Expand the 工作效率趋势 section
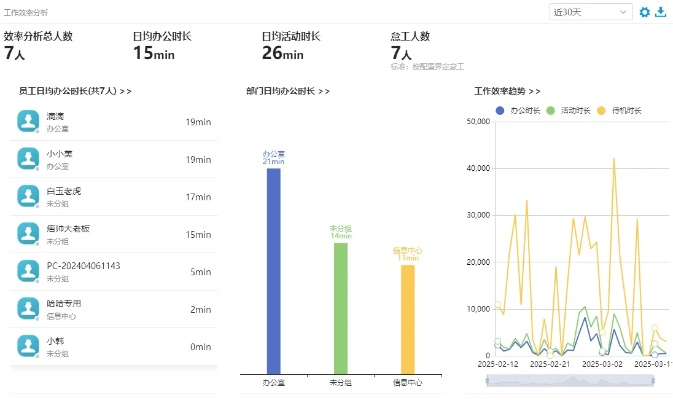The height and width of the screenshot is (400, 673). [508, 90]
